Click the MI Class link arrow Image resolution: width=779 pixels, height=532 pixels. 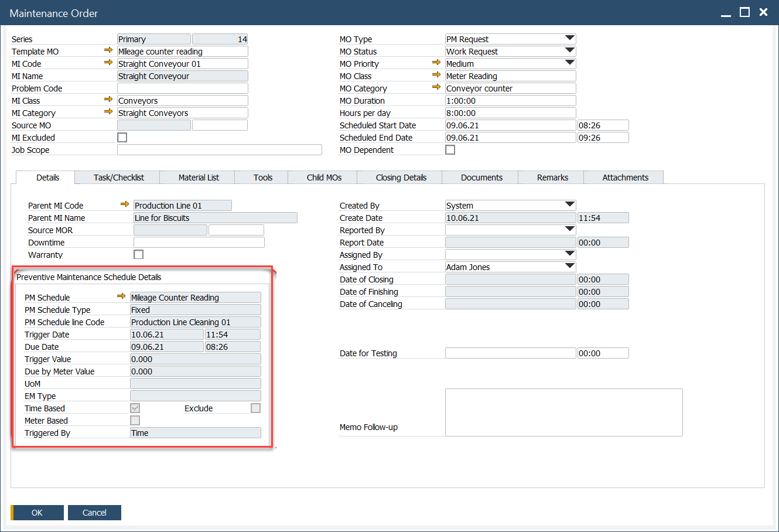click(108, 100)
